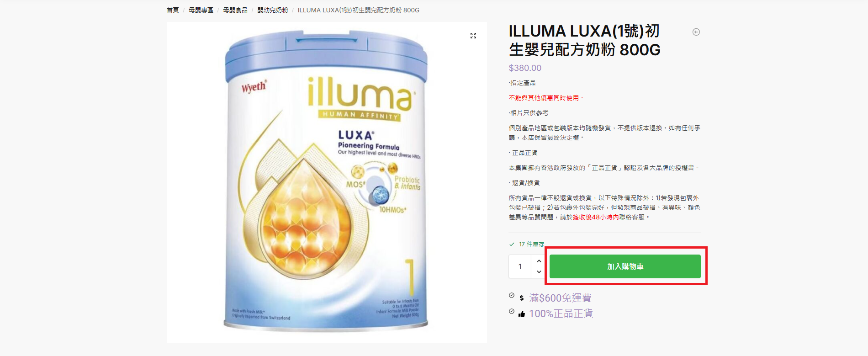Screen dimensions: 868x356
Task: Click the 100%正品正貨 label
Action: tap(561, 313)
